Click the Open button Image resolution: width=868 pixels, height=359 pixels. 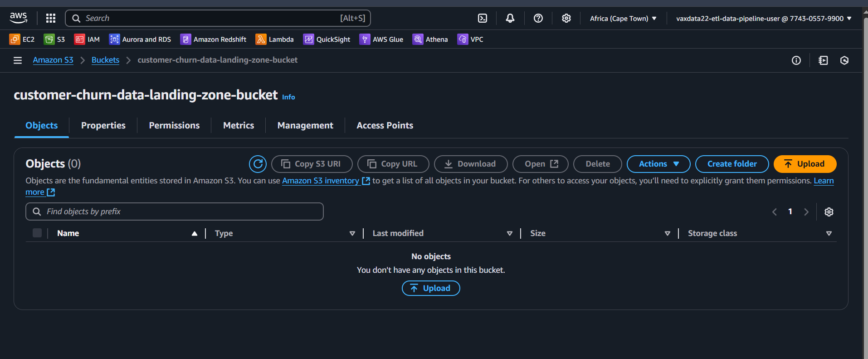point(541,164)
